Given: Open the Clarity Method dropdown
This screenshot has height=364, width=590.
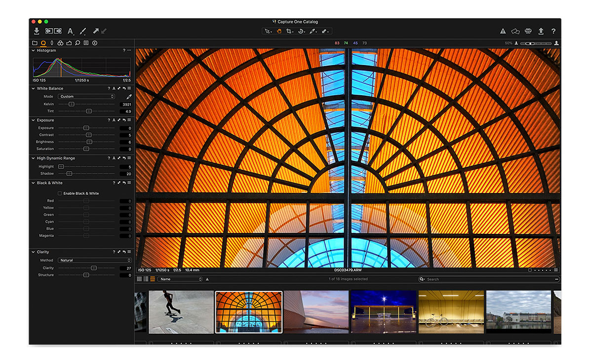Looking at the screenshot, I should [95, 260].
